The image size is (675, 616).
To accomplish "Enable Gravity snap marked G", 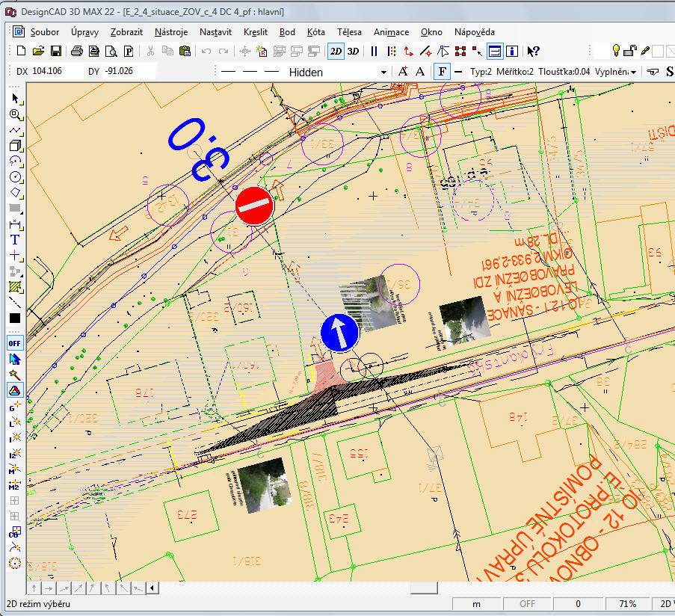I will 15,406.
